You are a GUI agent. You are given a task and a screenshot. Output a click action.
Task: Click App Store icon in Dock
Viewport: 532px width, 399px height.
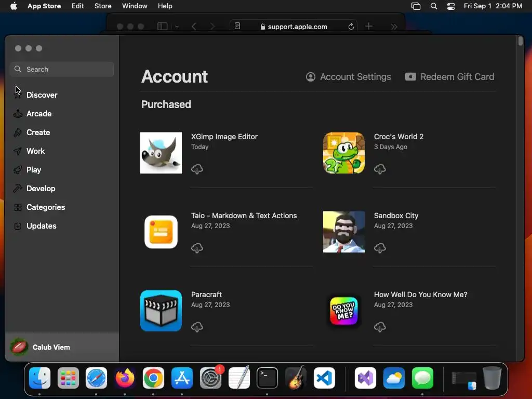pyautogui.click(x=182, y=378)
